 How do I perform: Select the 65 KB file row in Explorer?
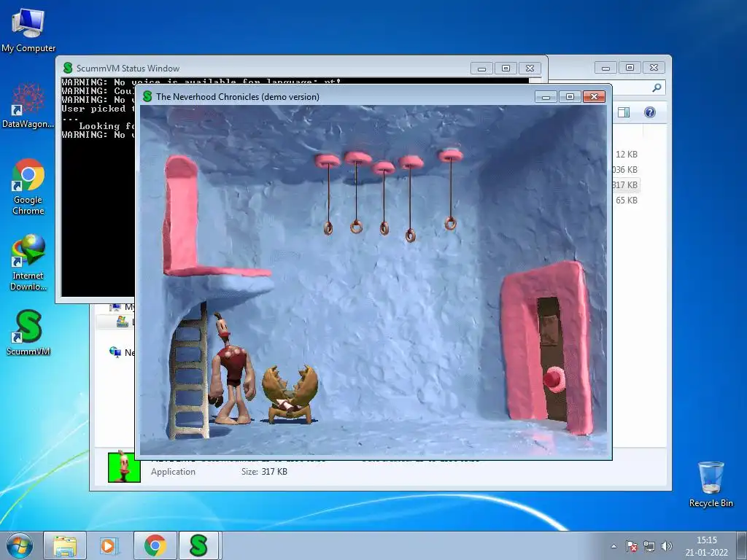pyautogui.click(x=626, y=200)
